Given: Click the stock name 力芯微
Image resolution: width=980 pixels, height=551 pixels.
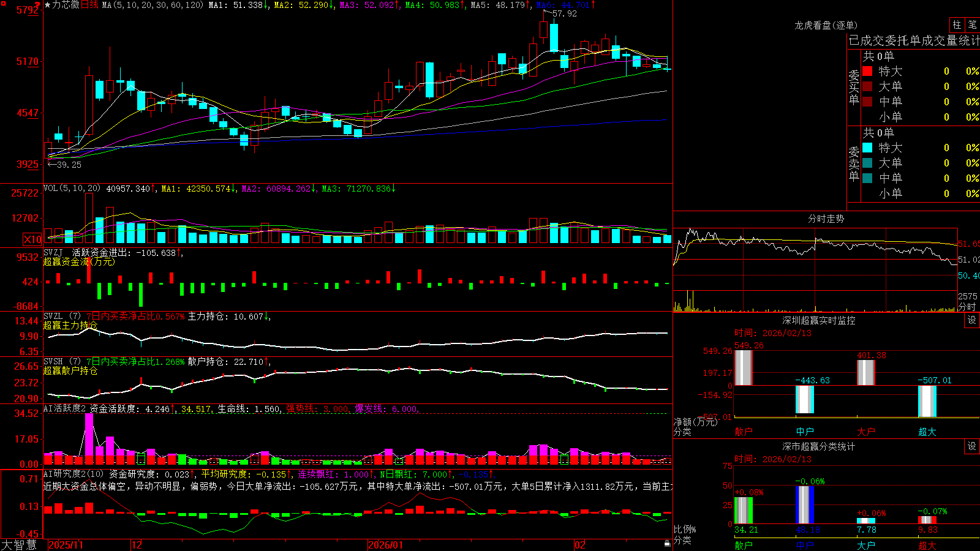Looking at the screenshot, I should pyautogui.click(x=66, y=5).
